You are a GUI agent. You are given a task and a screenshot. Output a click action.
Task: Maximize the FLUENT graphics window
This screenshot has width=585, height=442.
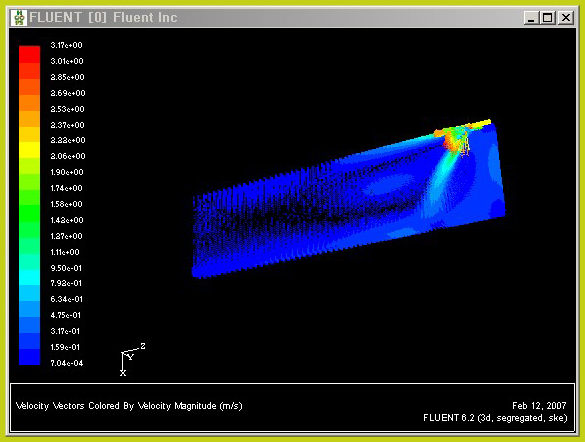(x=548, y=18)
